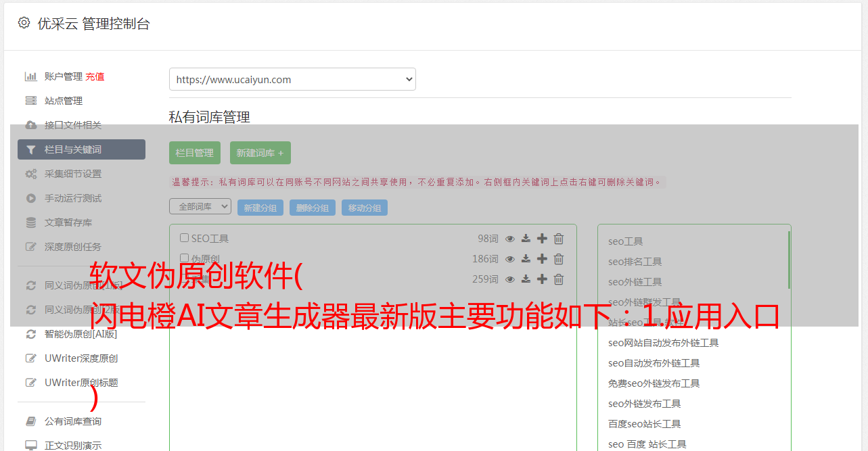Screen dimensions: 868x451
Task: Click the edit icon for 深度原创任务
Action: 31,247
